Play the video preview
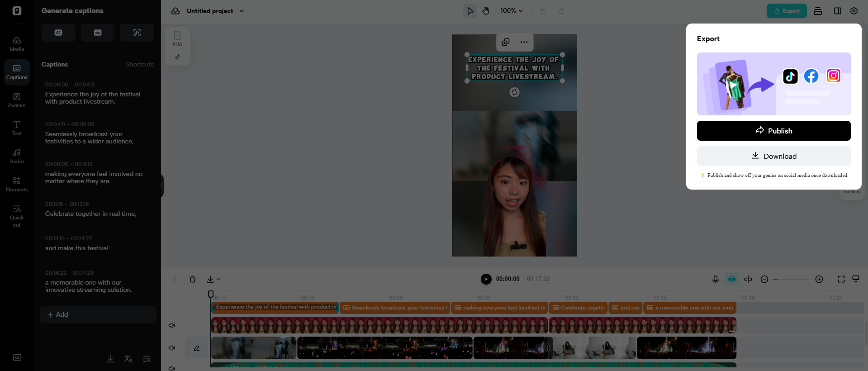The width and height of the screenshot is (868, 371). coord(486,279)
